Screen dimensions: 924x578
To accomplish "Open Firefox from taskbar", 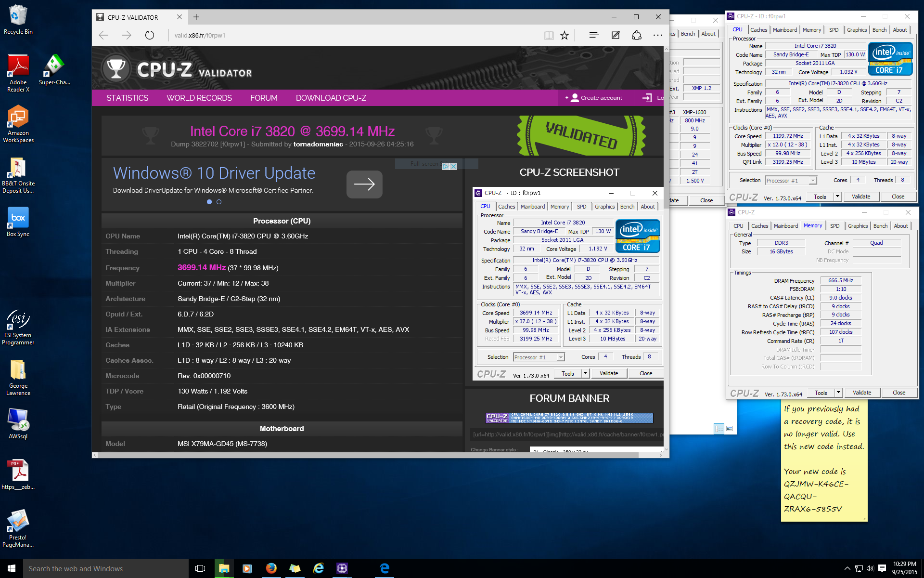I will (271, 568).
